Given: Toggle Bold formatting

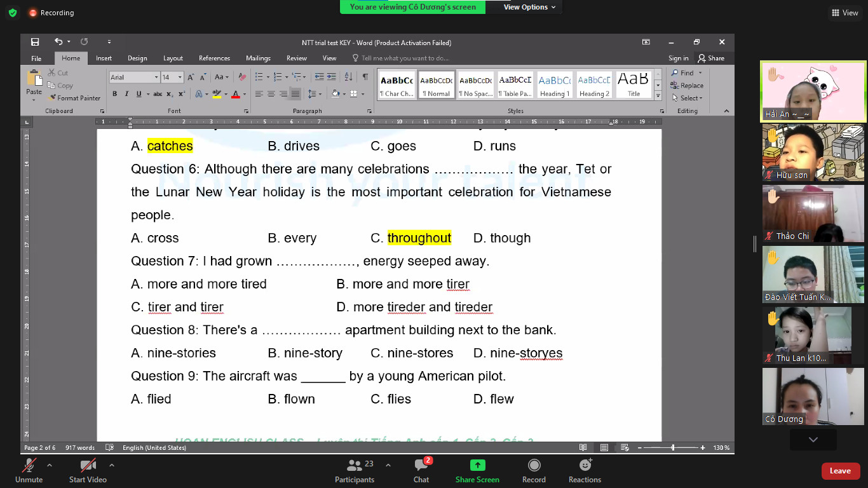Looking at the screenshot, I should 115,94.
